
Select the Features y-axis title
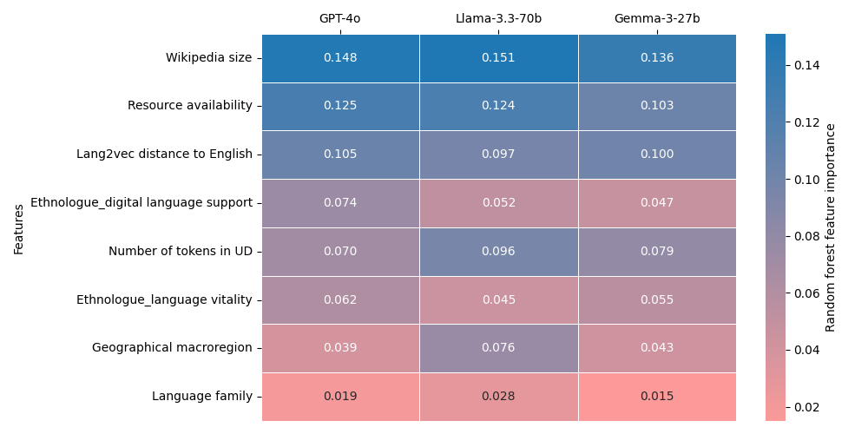click(x=19, y=228)
